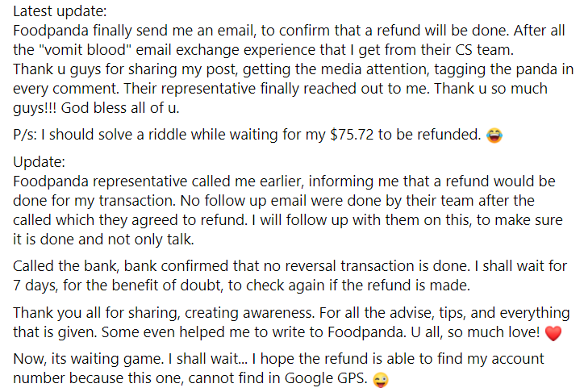584x392 pixels.
Task: Click the "Latest update:" heading
Action: point(59,11)
